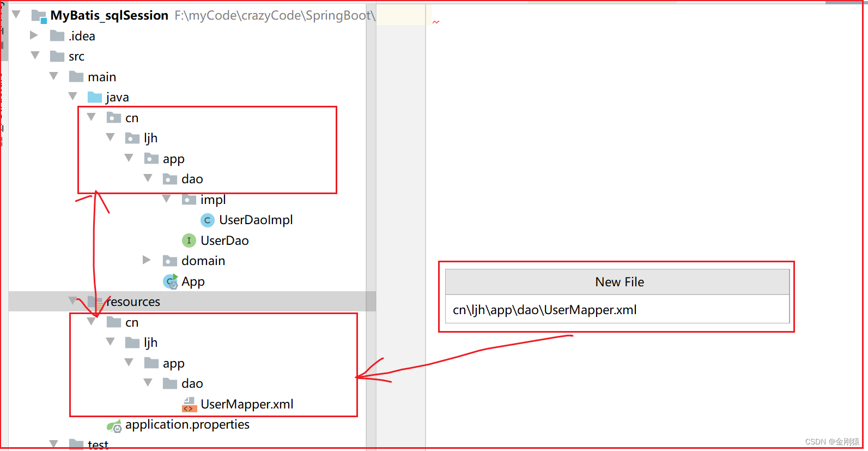Select the domain package name
This screenshot has width=868, height=451.
(203, 261)
